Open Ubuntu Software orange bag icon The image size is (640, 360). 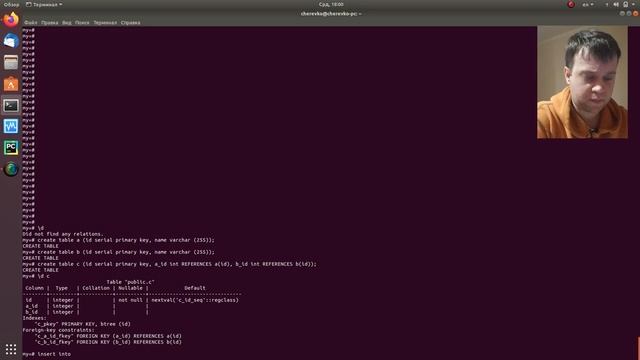(x=11, y=84)
